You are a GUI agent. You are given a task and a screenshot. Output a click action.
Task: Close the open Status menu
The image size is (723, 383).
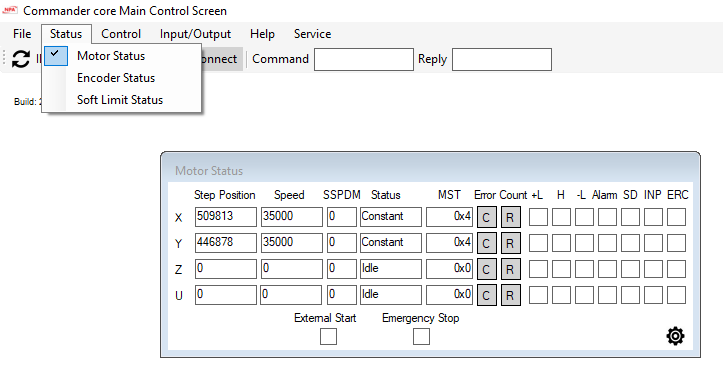(x=66, y=34)
